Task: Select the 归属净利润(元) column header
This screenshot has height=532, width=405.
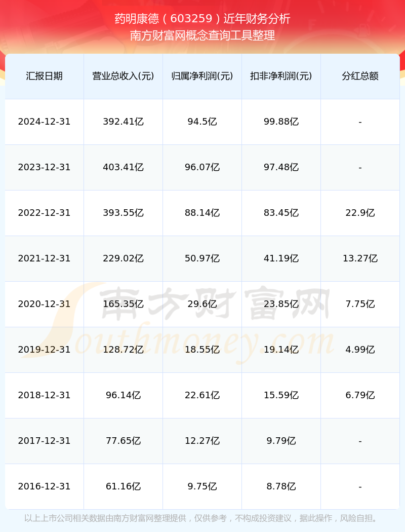Action: click(202, 76)
